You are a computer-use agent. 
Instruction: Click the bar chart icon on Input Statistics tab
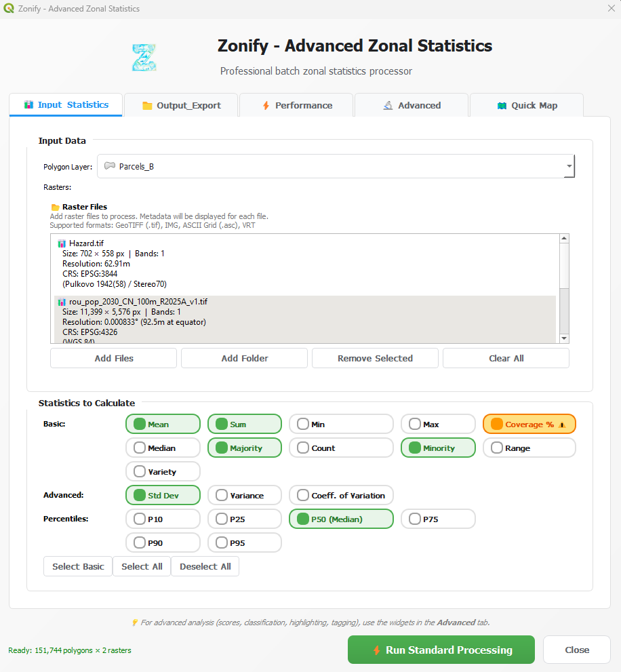tap(30, 104)
